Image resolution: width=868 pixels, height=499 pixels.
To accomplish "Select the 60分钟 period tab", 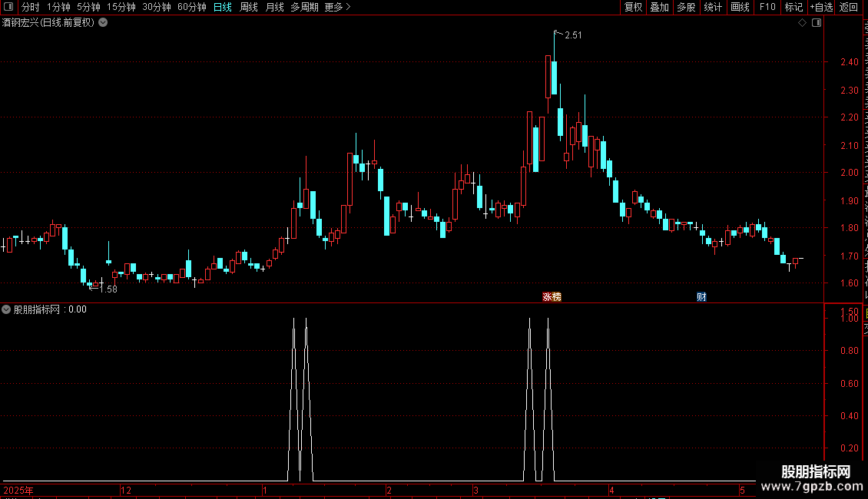I will click(191, 7).
